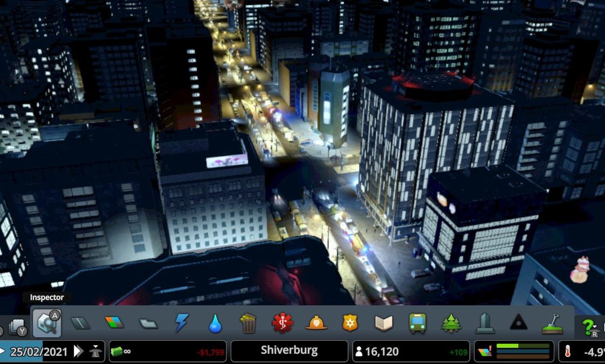Click the stacked-squares icon with Y badge
This screenshot has height=364, width=605.
coord(18,327)
